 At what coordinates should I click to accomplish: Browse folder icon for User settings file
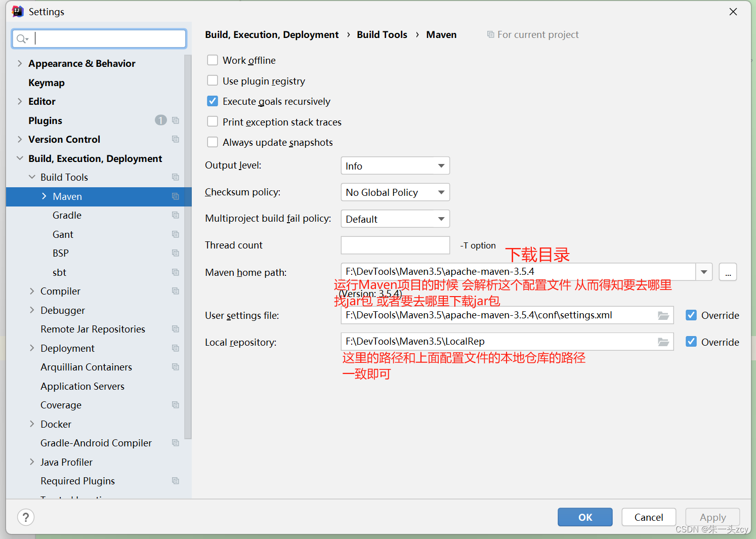coord(663,315)
